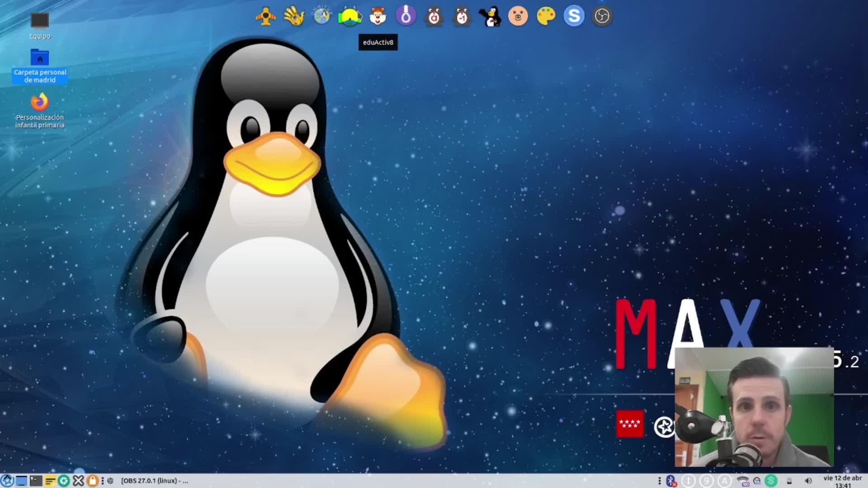
Task: Open the squirrel face app icon
Action: tap(378, 17)
